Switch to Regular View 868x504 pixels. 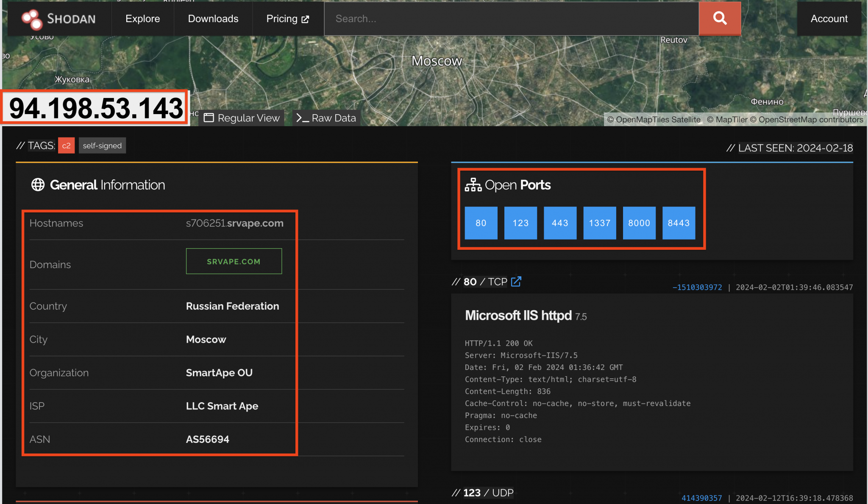[x=248, y=118]
